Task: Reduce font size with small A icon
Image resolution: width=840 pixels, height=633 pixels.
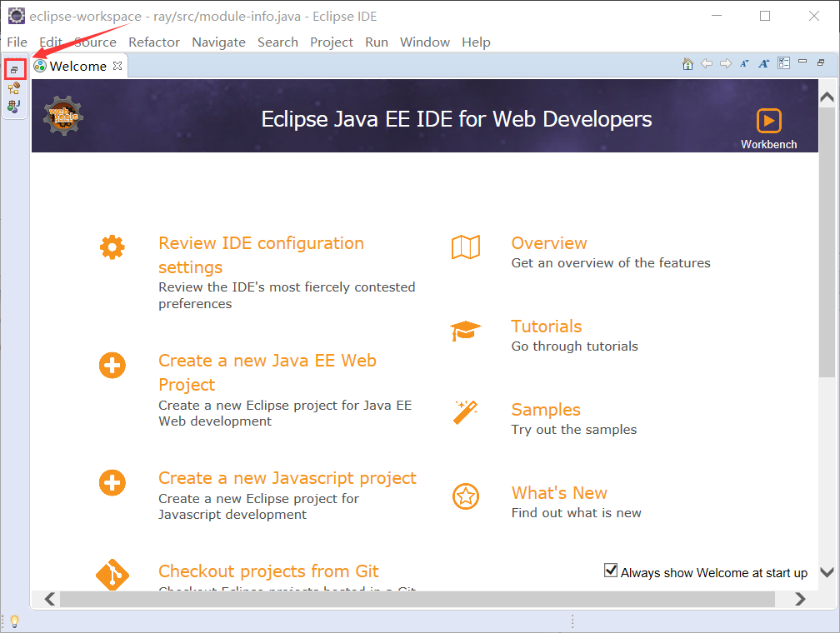Action: (744, 64)
